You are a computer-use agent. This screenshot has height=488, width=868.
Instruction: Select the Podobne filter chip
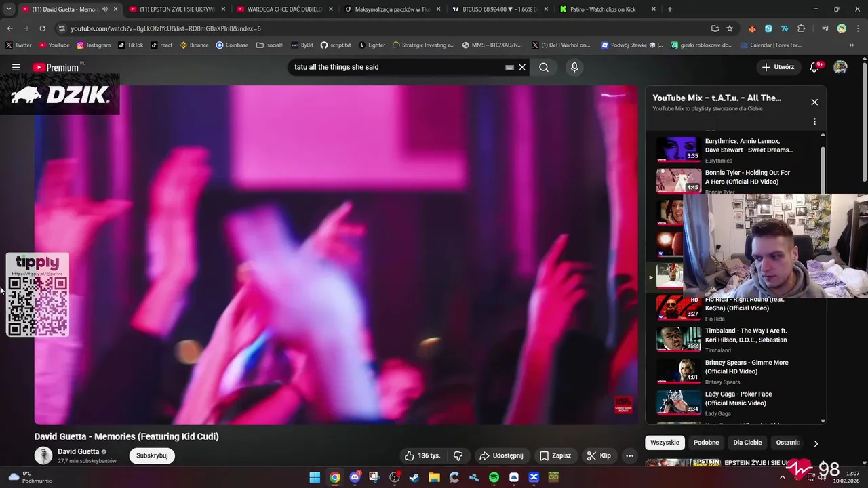coord(706,443)
